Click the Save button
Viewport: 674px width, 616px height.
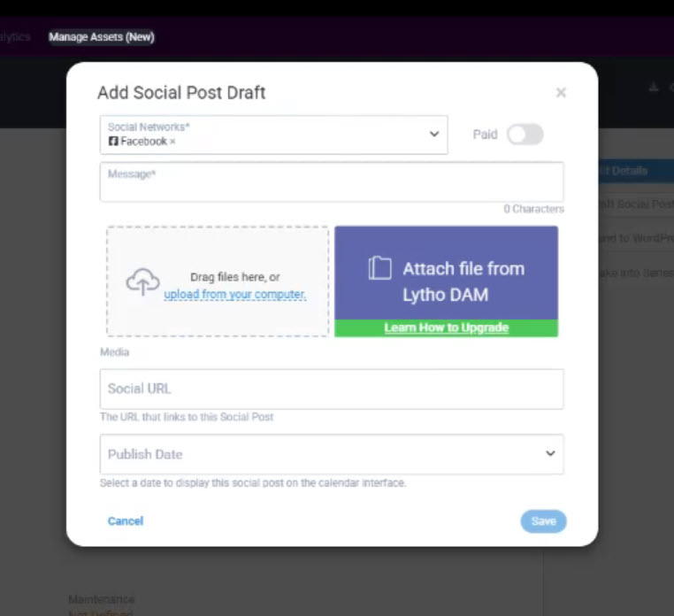pos(543,521)
